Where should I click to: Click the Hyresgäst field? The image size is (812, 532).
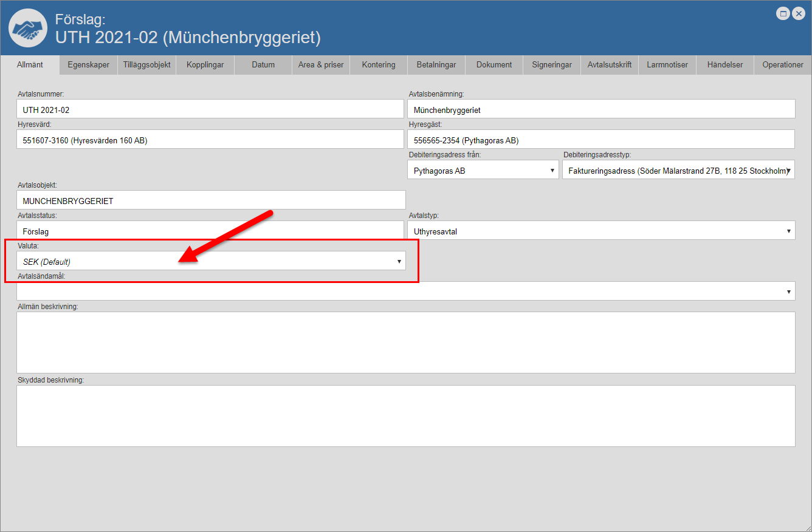(x=600, y=140)
